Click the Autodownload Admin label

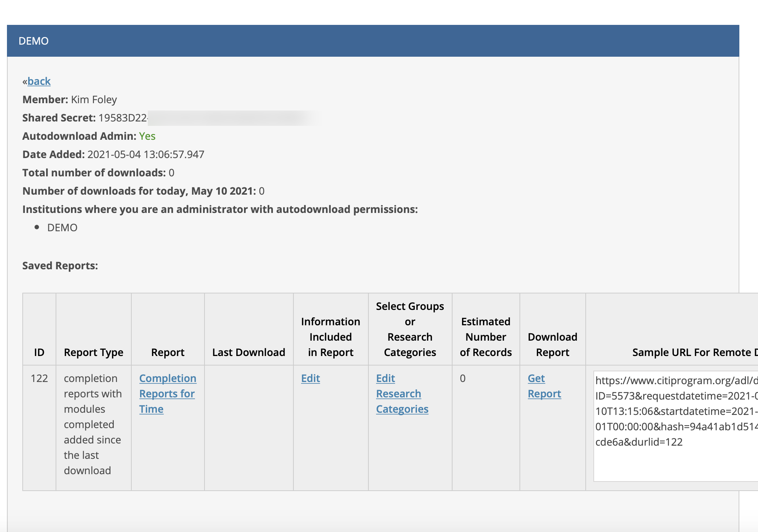79,136
